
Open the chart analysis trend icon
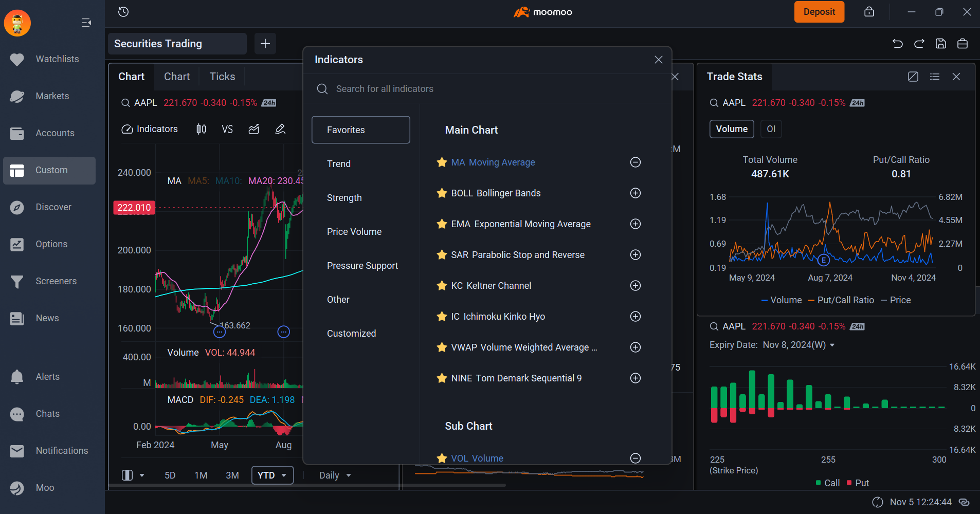(254, 129)
